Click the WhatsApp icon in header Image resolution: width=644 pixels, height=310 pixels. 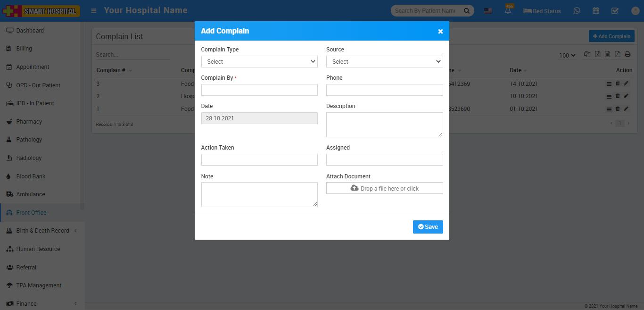(x=577, y=11)
